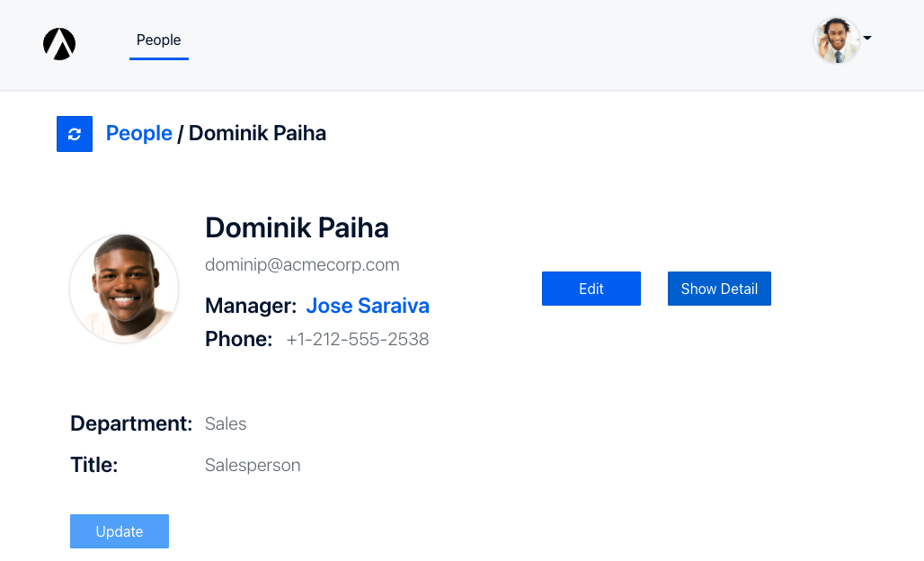The image size is (924, 561).
Task: Go to People via breadcrumb link
Action: (x=139, y=133)
